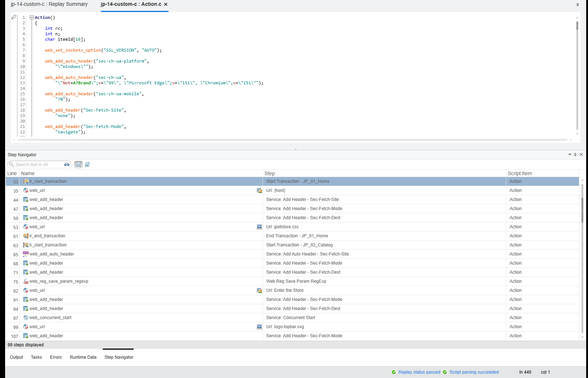Viewport: 588px width, 378px height.
Task: Click the web_concurrent_start icon on line 97
Action: click(26, 318)
